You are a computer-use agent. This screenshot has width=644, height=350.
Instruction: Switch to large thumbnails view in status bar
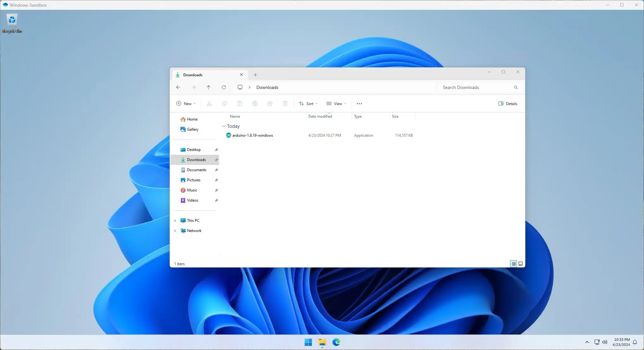[x=521, y=264]
